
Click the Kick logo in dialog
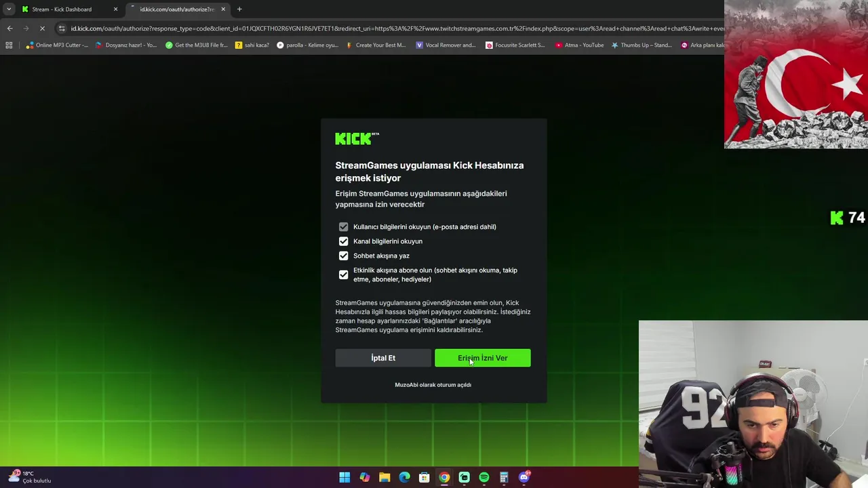click(x=357, y=139)
